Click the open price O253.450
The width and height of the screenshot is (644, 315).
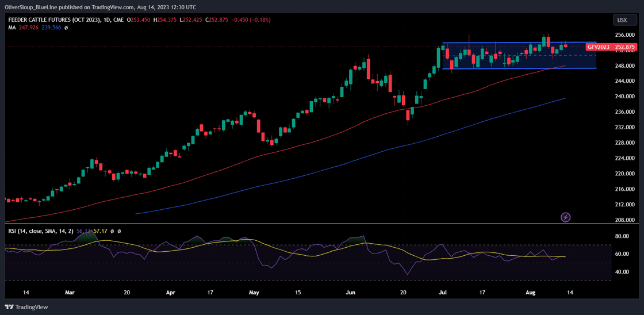coord(139,20)
